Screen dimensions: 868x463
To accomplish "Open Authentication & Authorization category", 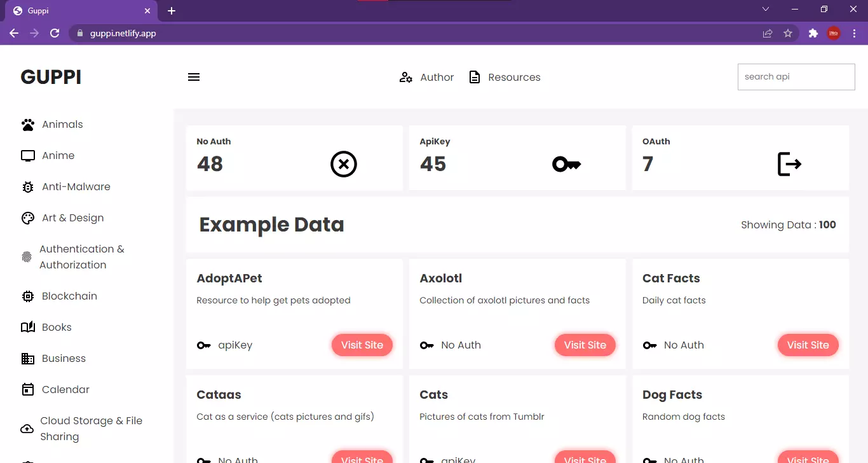I will click(82, 257).
